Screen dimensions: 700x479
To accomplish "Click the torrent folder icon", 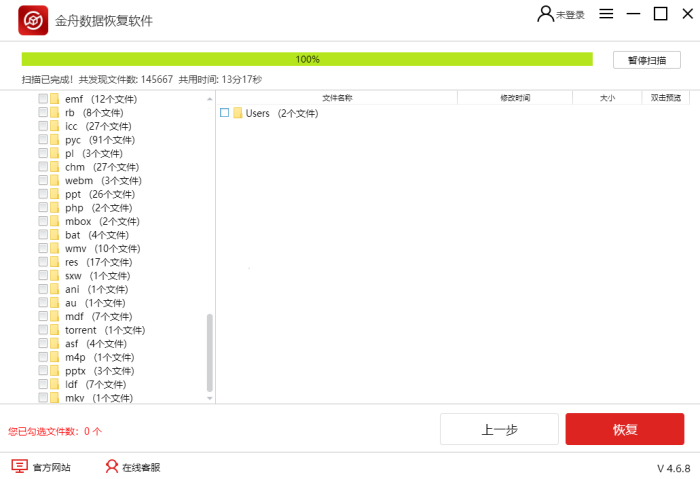I will pyautogui.click(x=54, y=329).
